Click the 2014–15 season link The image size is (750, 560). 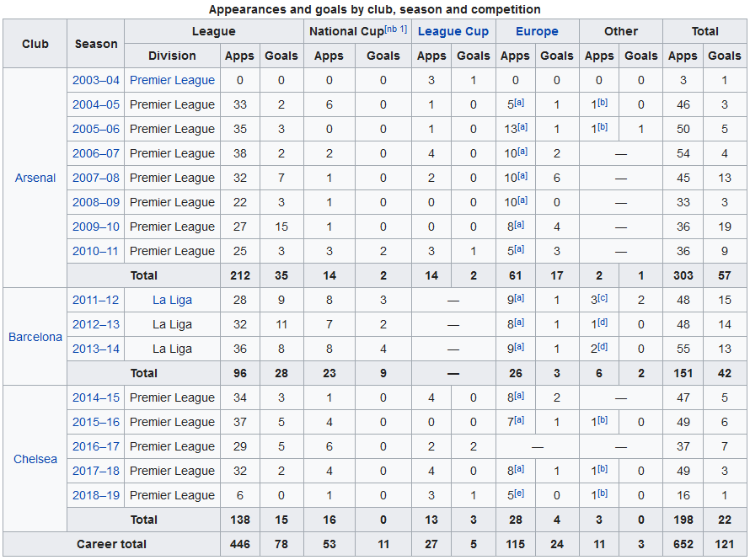coord(96,397)
